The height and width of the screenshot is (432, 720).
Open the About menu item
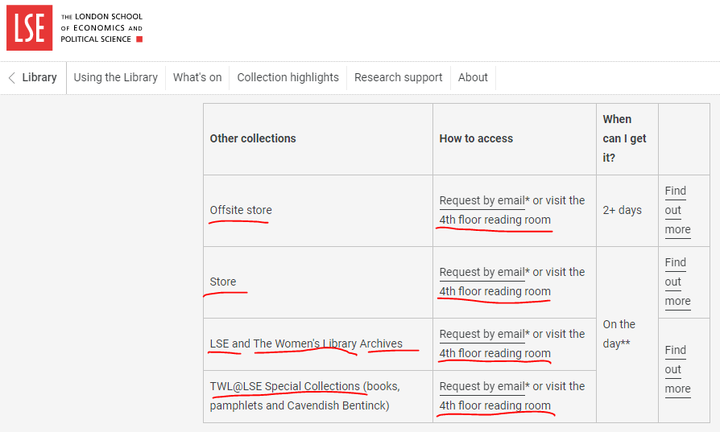(x=473, y=77)
